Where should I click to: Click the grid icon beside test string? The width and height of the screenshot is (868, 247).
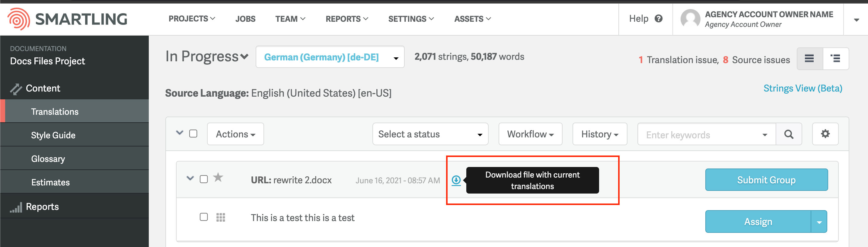[x=220, y=217]
